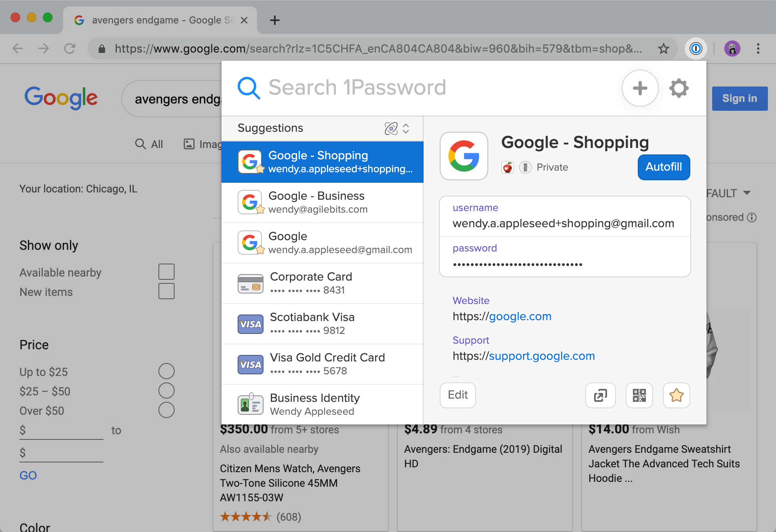Create a new item using the plus icon

click(640, 88)
